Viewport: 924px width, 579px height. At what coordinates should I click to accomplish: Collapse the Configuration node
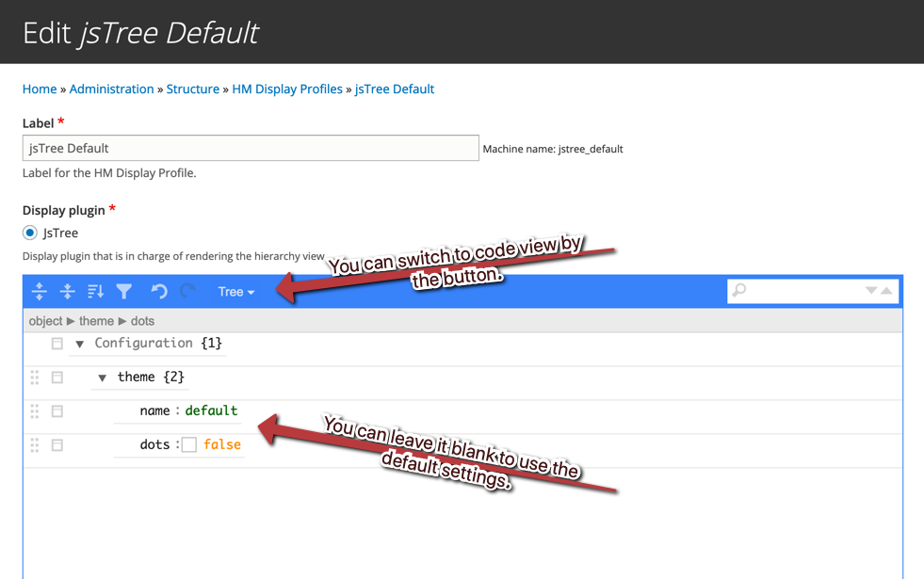coord(79,344)
